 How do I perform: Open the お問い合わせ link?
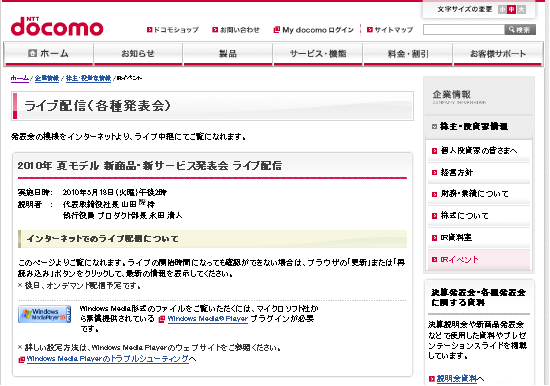(x=236, y=30)
